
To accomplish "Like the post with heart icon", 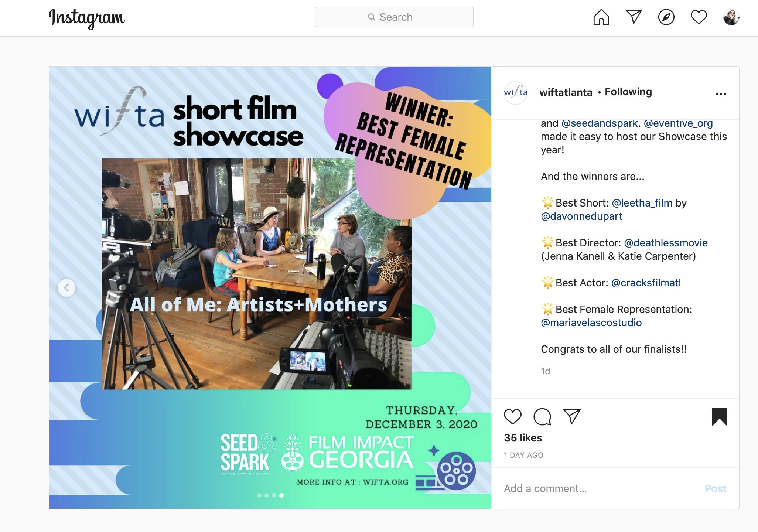I will pos(512,417).
